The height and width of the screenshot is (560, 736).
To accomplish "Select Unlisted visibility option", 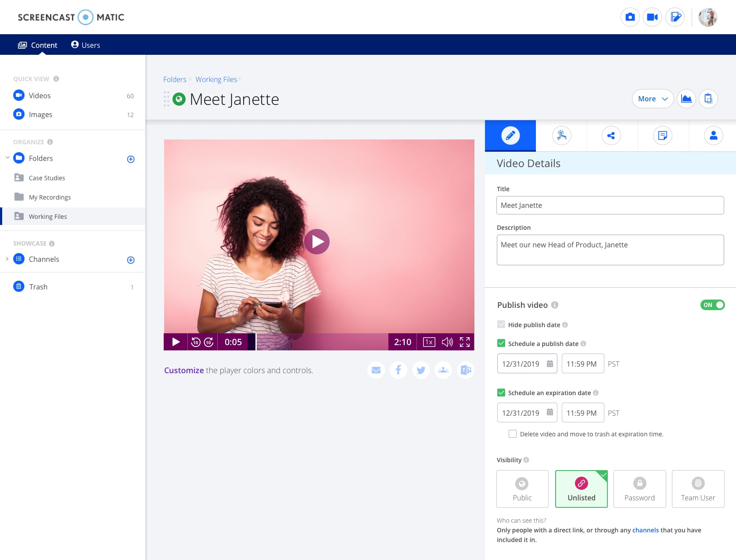I will 582,489.
